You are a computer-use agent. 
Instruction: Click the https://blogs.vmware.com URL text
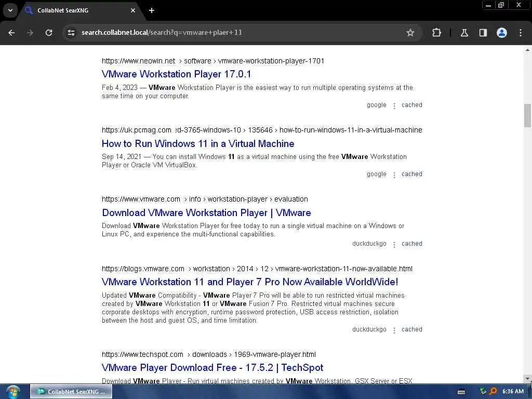(x=143, y=269)
